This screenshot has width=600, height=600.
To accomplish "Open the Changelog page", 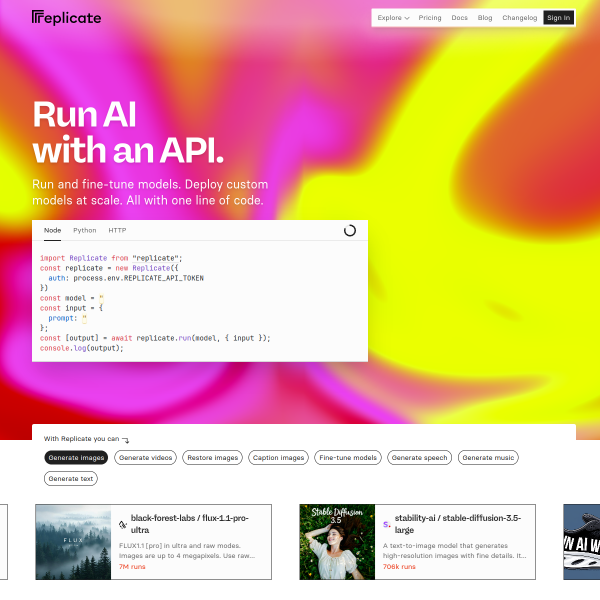I will coord(520,18).
